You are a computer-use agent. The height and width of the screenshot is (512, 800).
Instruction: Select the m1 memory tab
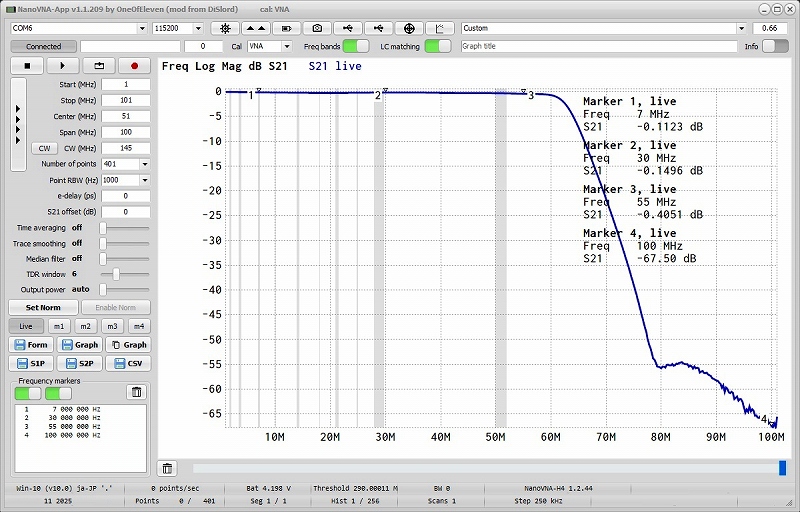pyautogui.click(x=59, y=326)
